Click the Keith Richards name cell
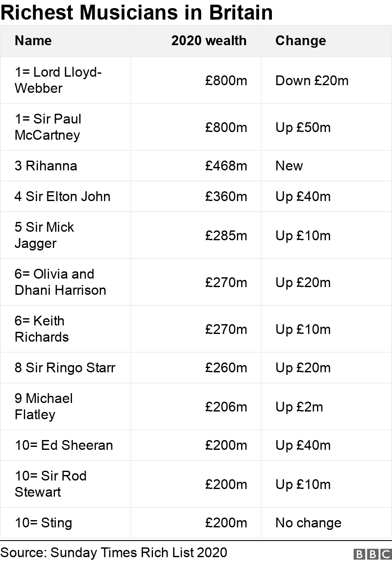Image resolution: width=392 pixels, height=564 pixels. [42, 329]
